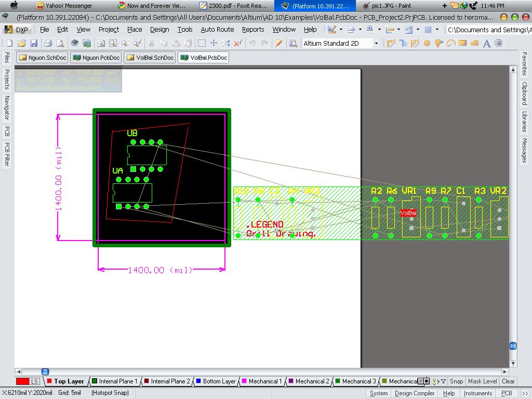Image resolution: width=532 pixels, height=399 pixels.
Task: Click the red current layer color swatch
Action: (22, 381)
